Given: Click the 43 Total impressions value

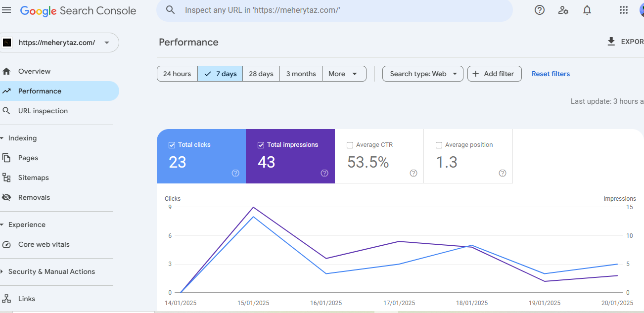Looking at the screenshot, I should pos(266,162).
